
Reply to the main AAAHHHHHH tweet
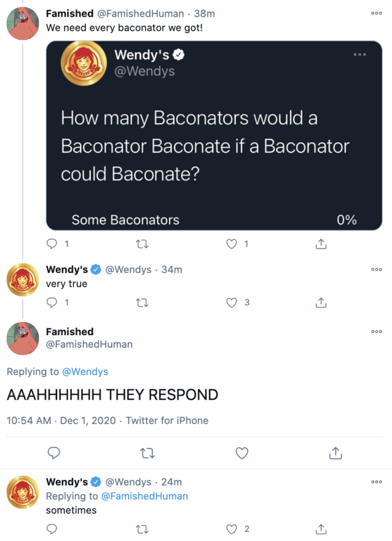click(x=54, y=453)
